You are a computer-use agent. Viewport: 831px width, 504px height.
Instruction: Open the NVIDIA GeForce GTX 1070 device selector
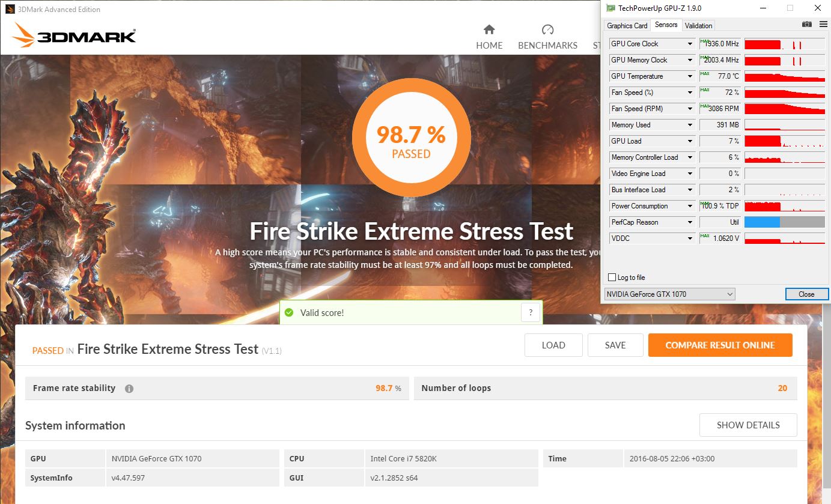pyautogui.click(x=669, y=294)
